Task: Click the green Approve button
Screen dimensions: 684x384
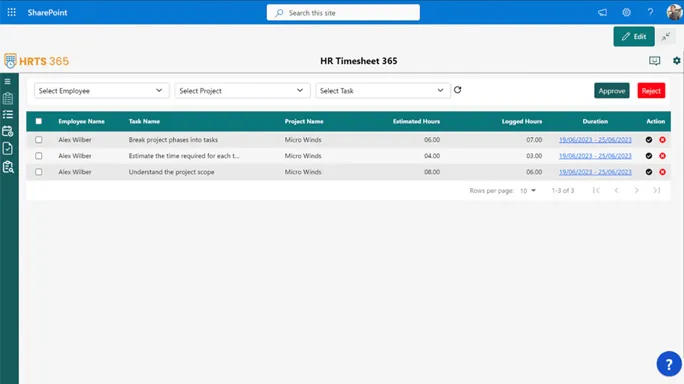Action: click(x=612, y=91)
